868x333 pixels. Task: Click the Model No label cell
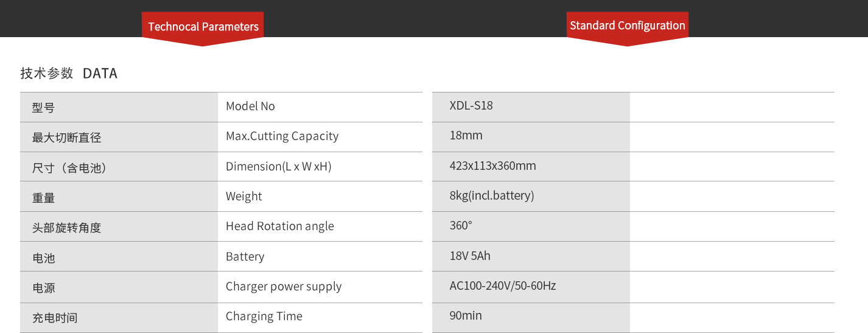tap(250, 107)
